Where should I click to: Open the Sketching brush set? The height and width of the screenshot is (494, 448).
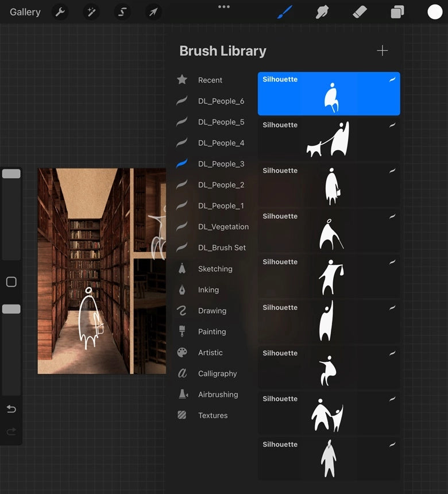click(x=215, y=269)
